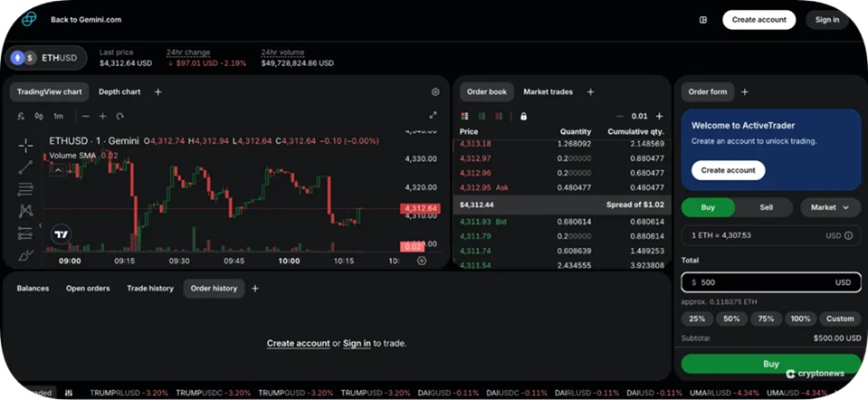
Task: Add a new tab to chart panel
Action: pos(157,91)
